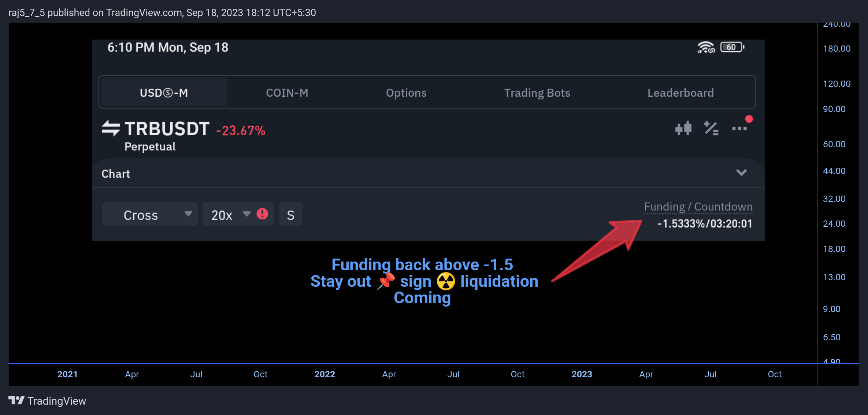Click the 2022 label on time axis
The height and width of the screenshot is (415, 868).
[324, 374]
